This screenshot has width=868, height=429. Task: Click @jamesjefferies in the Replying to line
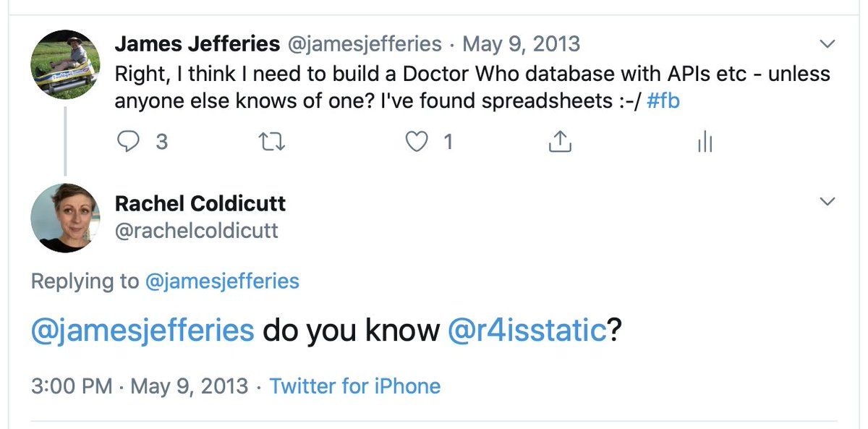point(222,281)
